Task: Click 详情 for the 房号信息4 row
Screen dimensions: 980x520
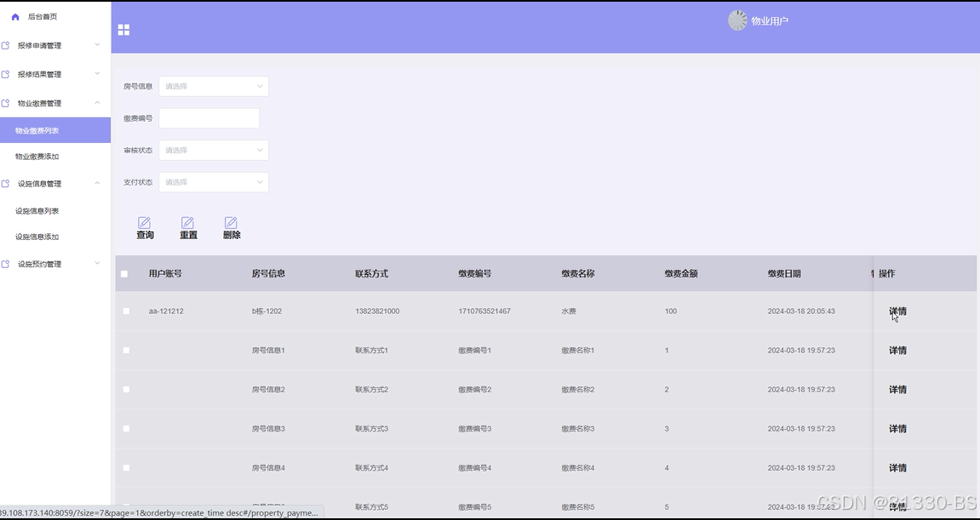Action: 897,468
